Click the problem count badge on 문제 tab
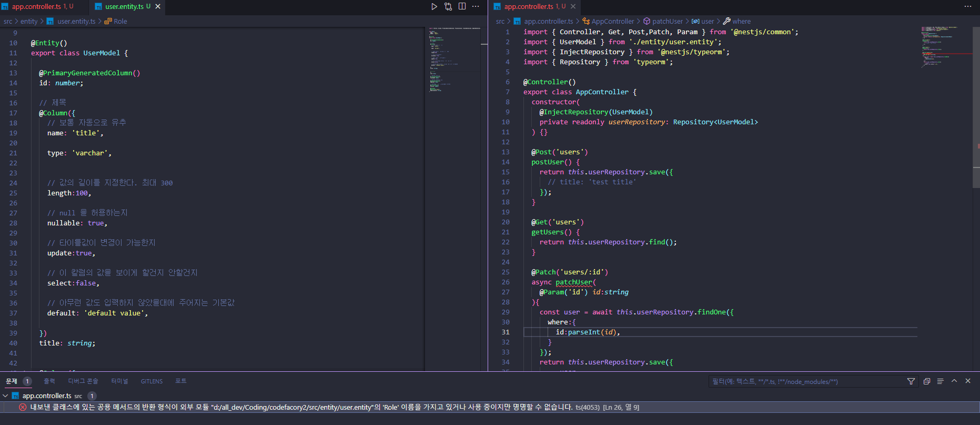The image size is (980, 425). point(27,381)
